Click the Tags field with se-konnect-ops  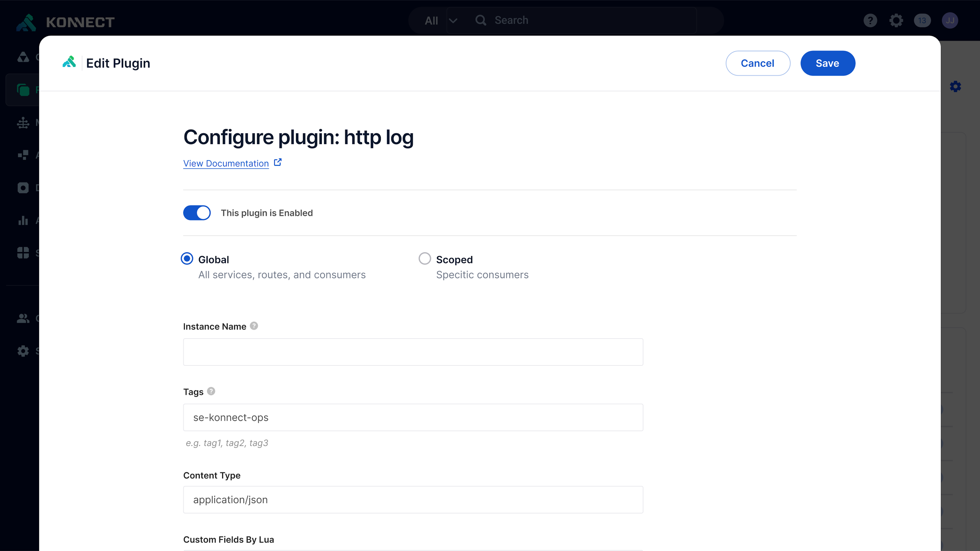[413, 417]
